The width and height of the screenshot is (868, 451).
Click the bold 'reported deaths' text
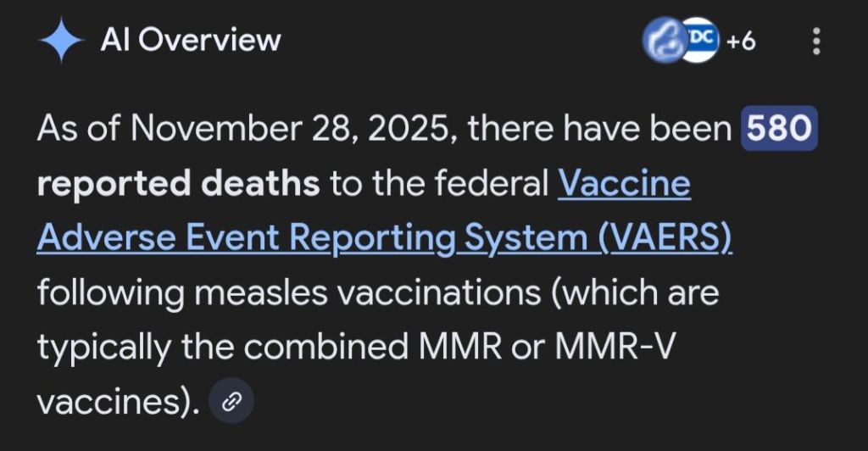pyautogui.click(x=178, y=185)
